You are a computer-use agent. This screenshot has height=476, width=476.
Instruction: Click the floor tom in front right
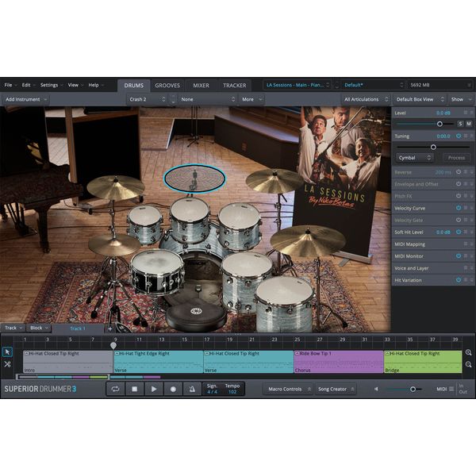[285, 304]
